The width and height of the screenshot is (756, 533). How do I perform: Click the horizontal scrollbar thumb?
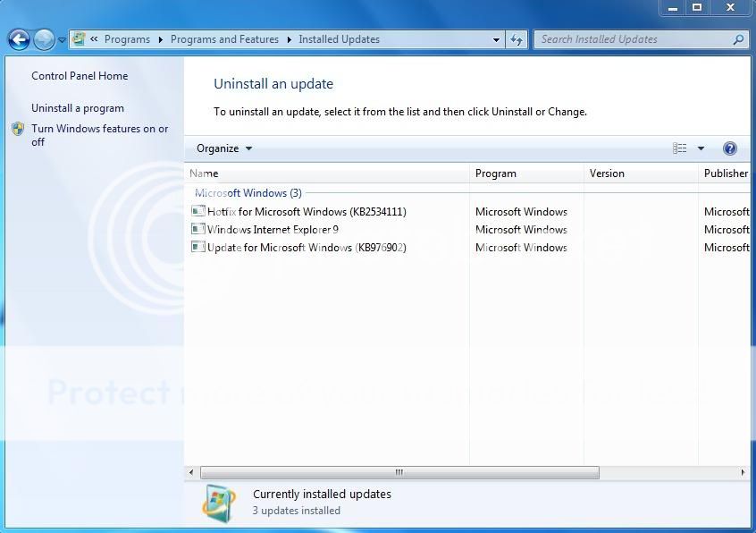(x=399, y=472)
